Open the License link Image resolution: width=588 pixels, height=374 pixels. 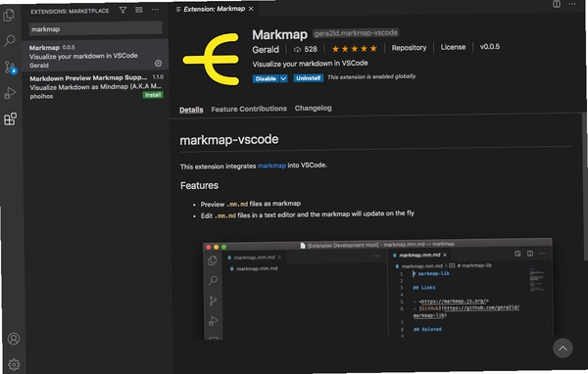pos(453,47)
